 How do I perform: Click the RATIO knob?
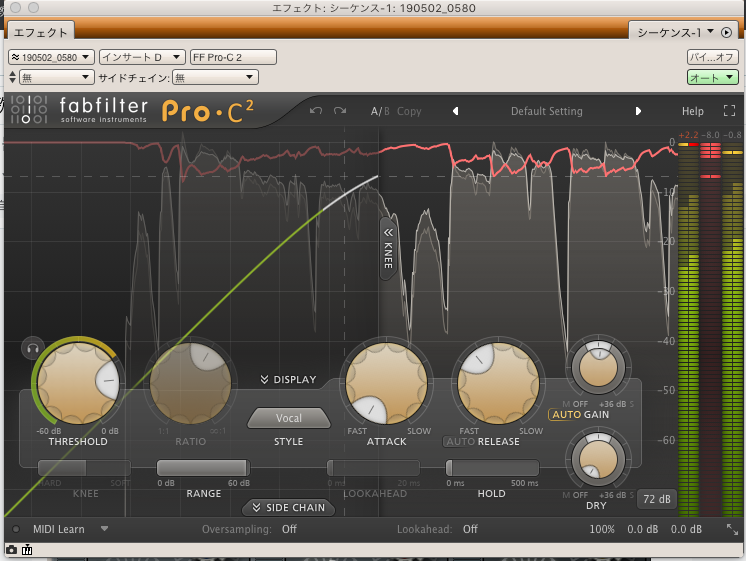190,382
